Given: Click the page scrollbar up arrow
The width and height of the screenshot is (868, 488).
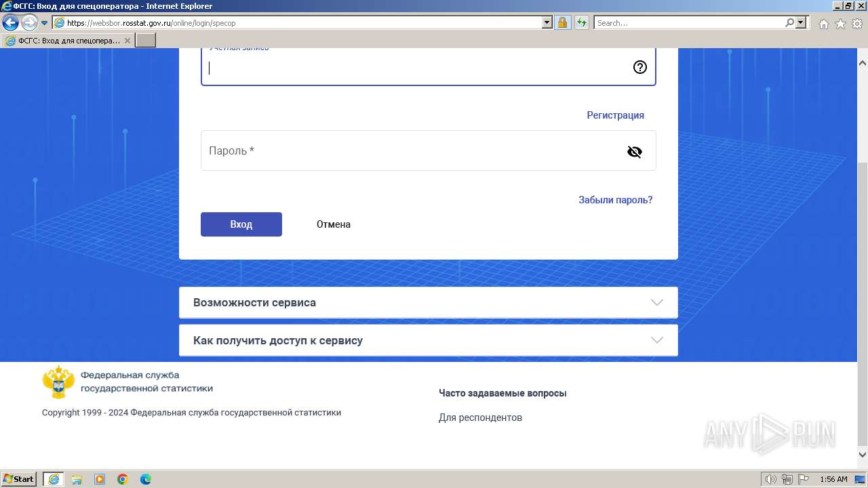Looking at the screenshot, I should tap(863, 63).
